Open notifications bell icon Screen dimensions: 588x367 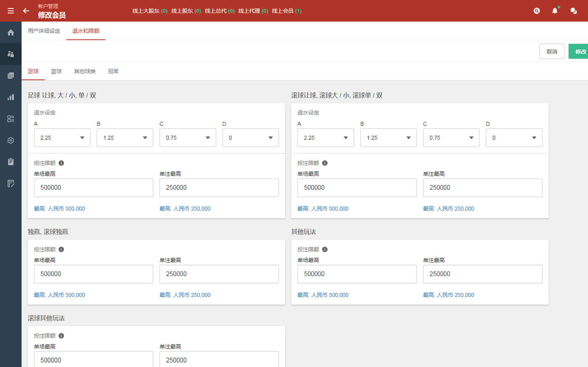555,11
